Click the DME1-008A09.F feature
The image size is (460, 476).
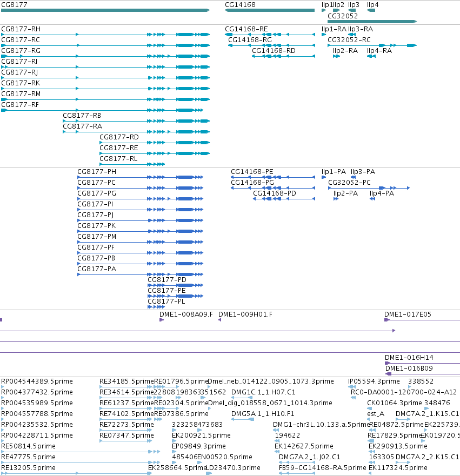(162, 320)
